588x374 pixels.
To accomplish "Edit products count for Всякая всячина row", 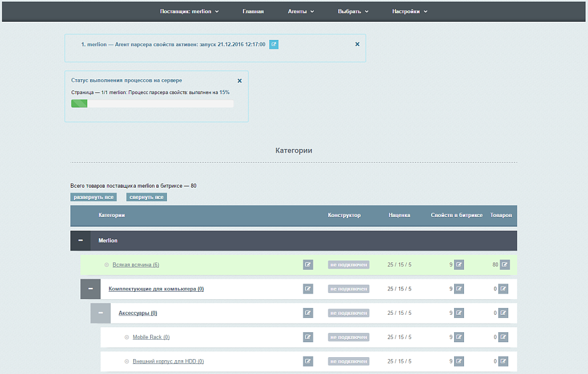I will pos(505,264).
